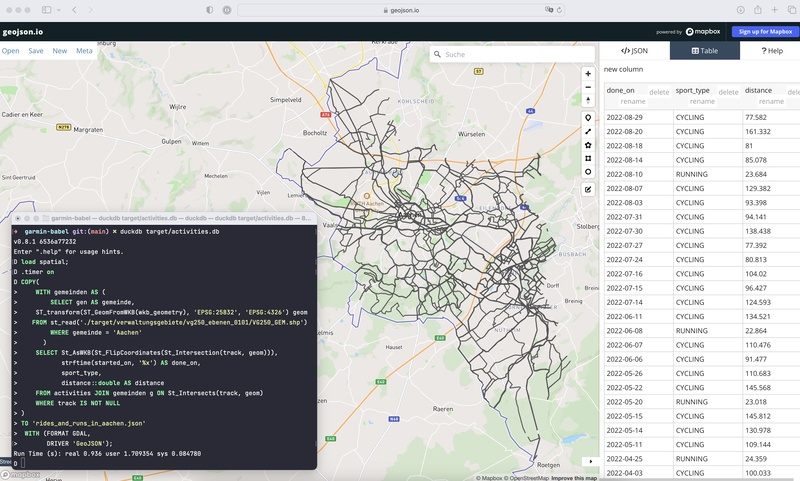Click the Würselen label on the map
This screenshot has height=481, width=800.
point(471,134)
